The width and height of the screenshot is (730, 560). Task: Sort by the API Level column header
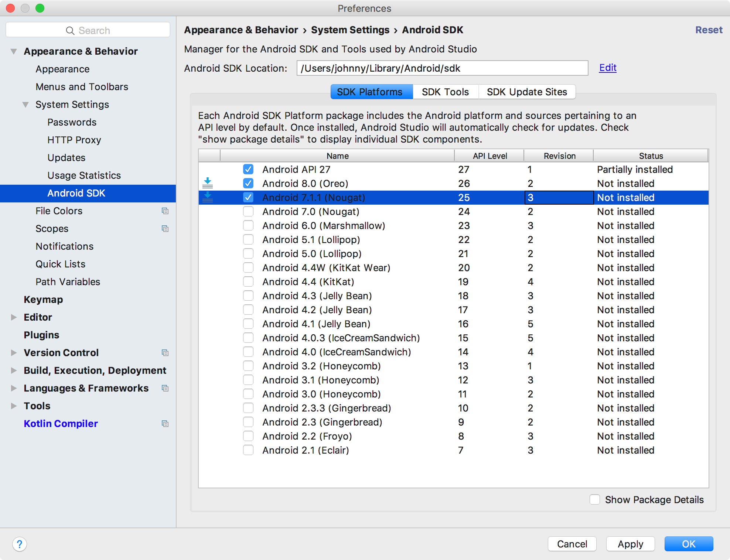[489, 156]
